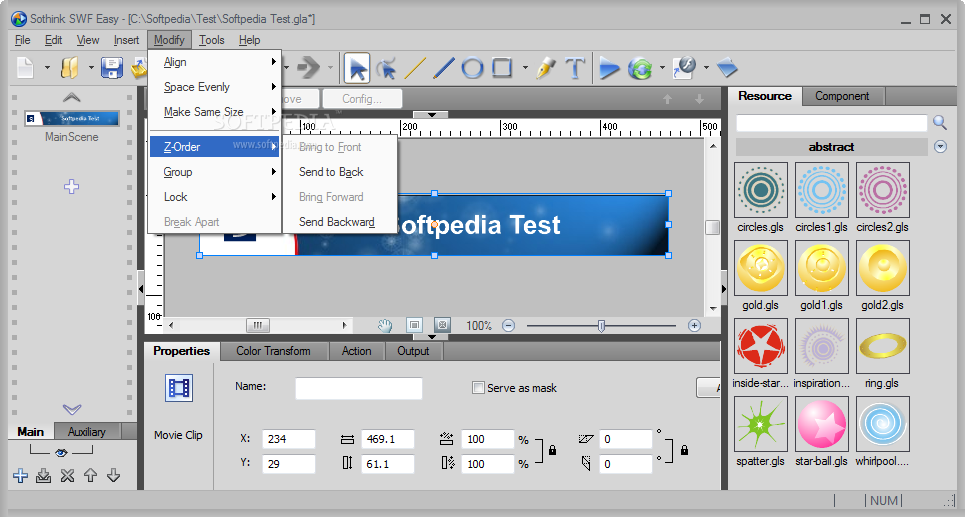Open the Rectangle tool dropdown arrow
965x517 pixels.
point(525,68)
